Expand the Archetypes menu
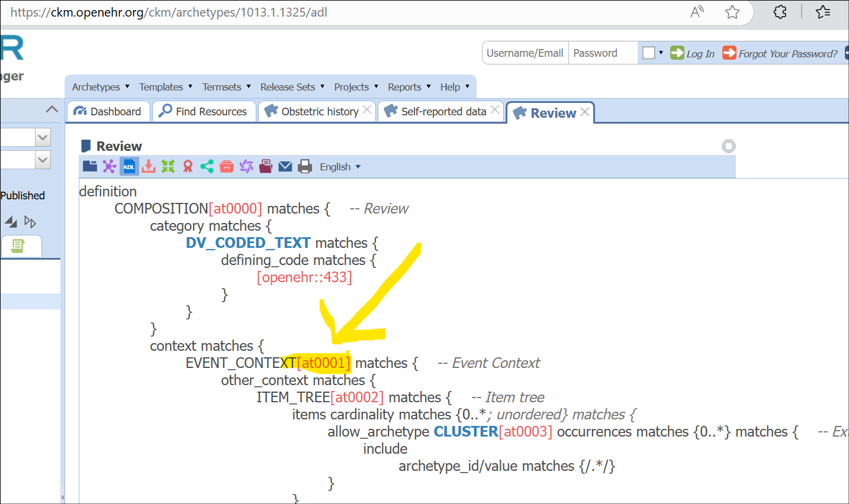The image size is (849, 504). 100,87
